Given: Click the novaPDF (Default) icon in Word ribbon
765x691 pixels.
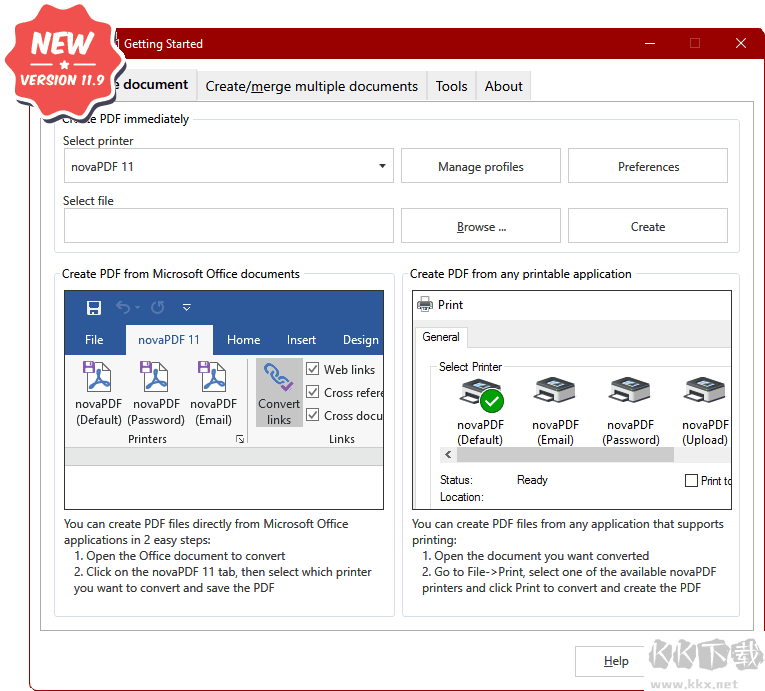Looking at the screenshot, I should 99,378.
